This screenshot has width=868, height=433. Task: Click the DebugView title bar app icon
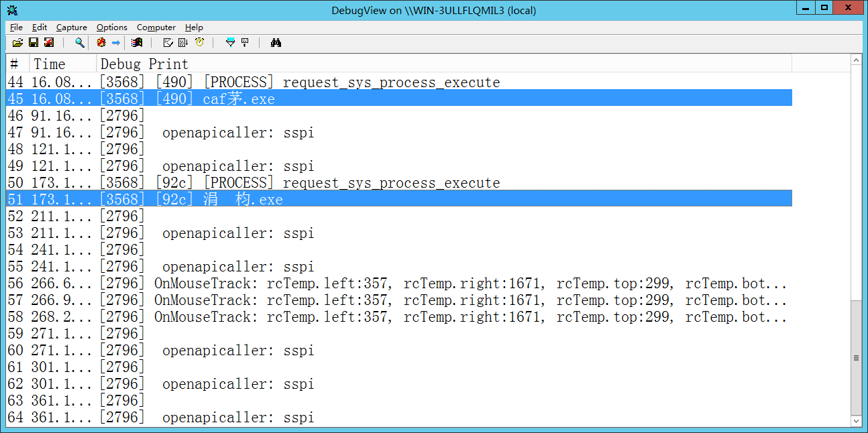(x=12, y=10)
